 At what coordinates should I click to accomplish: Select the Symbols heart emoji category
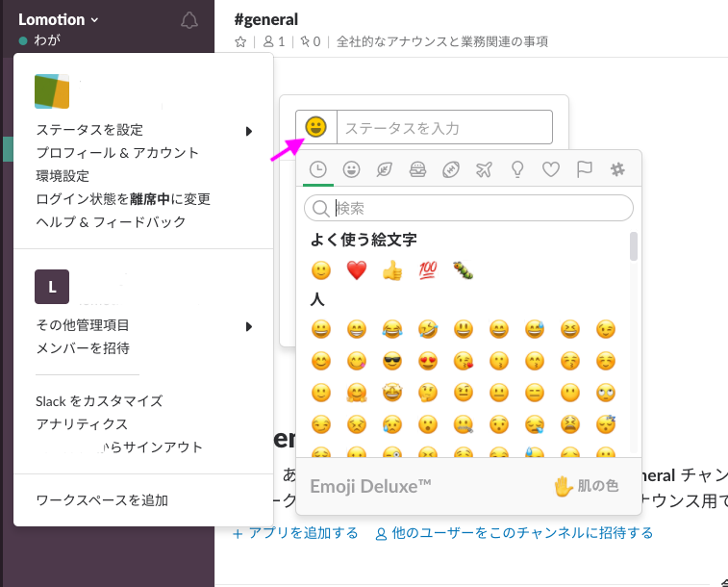click(x=550, y=169)
